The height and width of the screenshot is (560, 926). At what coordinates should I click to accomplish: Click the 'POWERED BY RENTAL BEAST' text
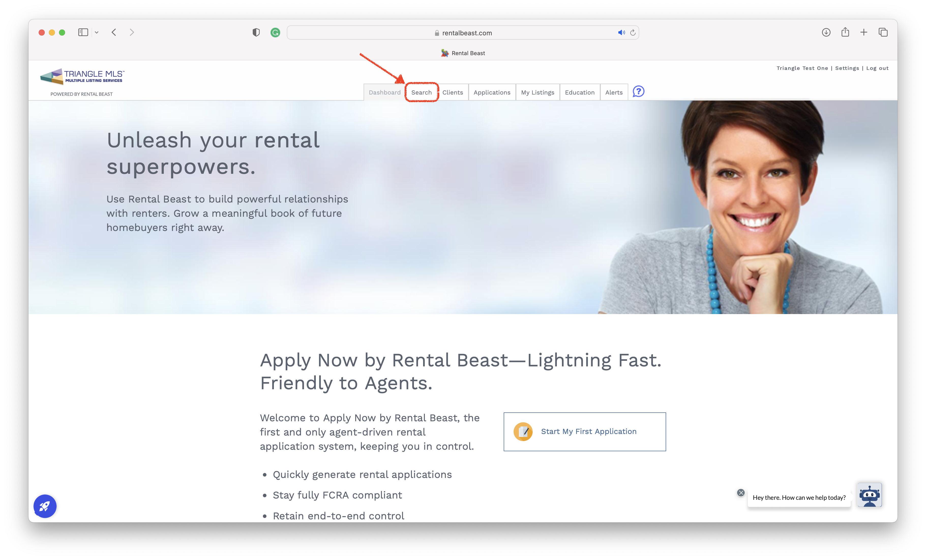click(82, 94)
